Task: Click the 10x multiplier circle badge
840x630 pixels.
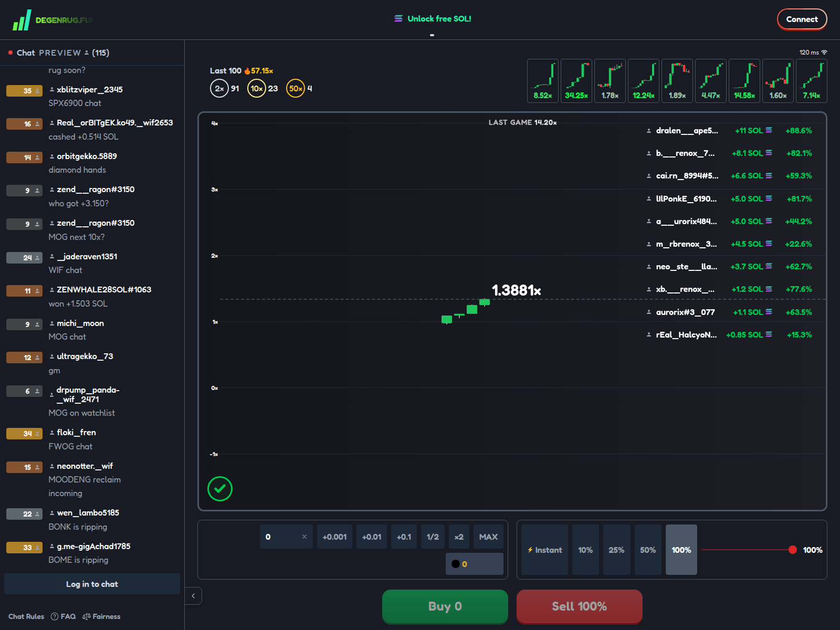Action: (x=257, y=89)
